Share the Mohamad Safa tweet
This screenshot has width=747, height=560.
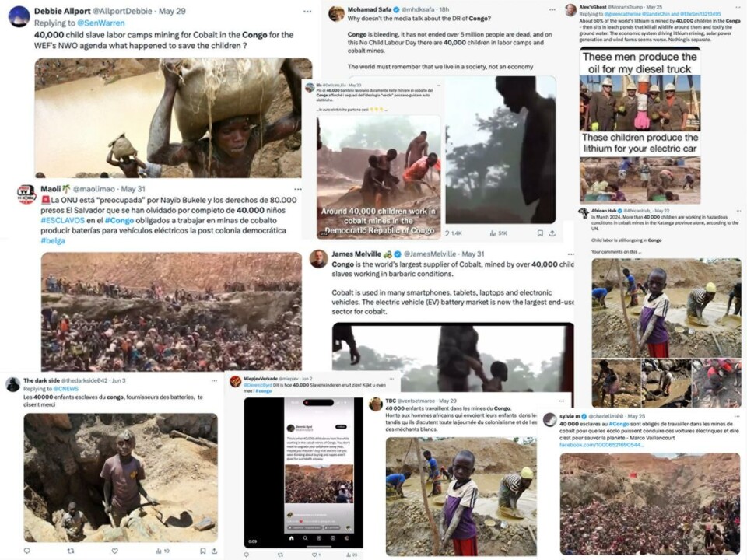pos(552,233)
